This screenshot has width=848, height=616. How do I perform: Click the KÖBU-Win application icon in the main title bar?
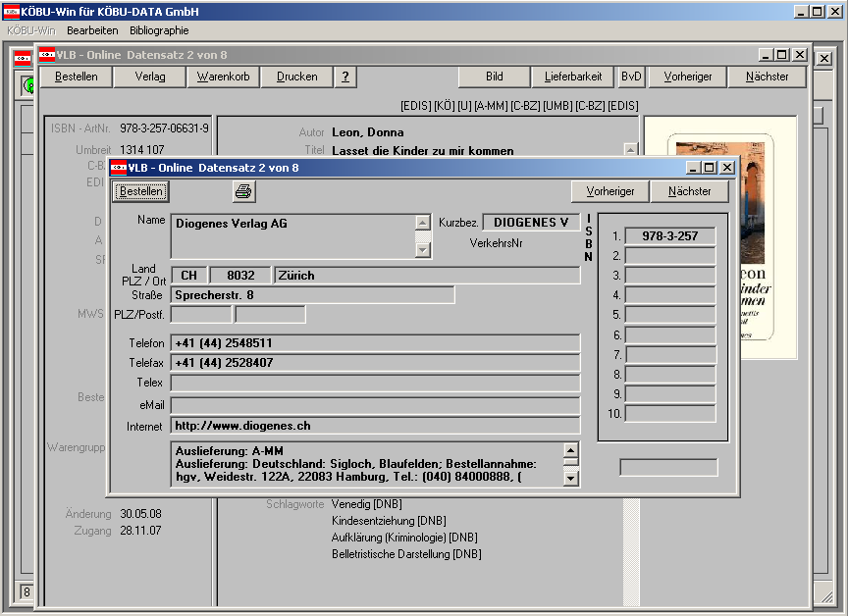click(12, 12)
